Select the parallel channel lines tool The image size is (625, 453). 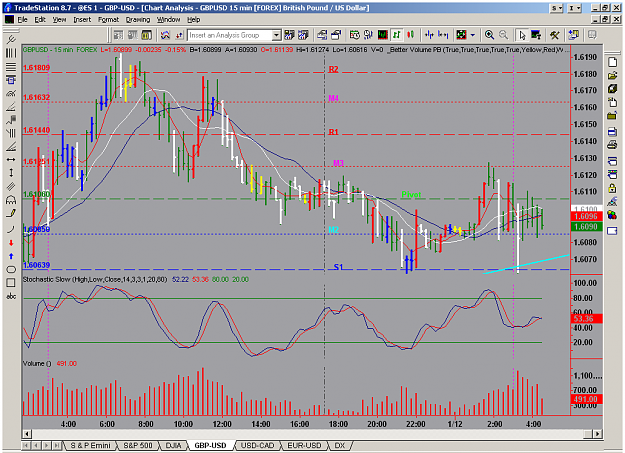click(11, 186)
